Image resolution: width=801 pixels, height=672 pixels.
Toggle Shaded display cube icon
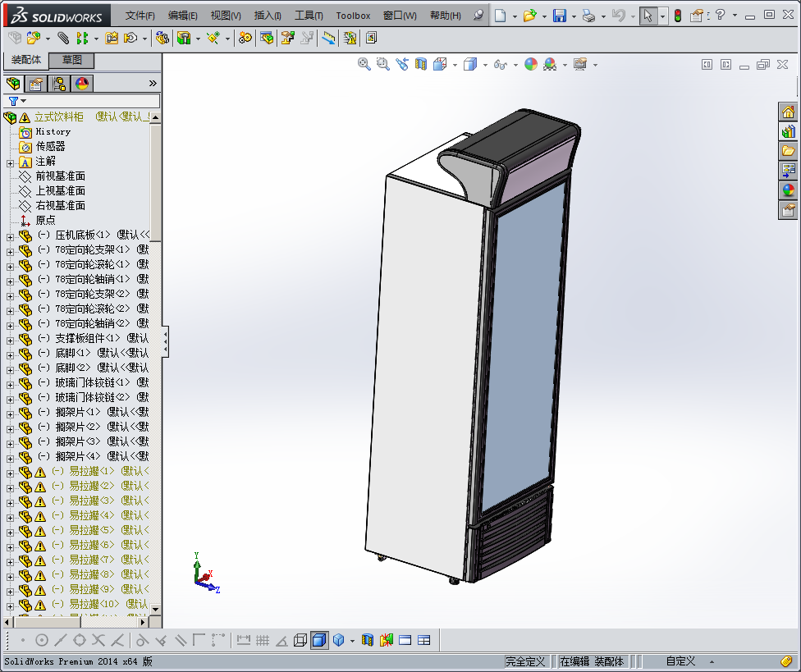[x=338, y=640]
